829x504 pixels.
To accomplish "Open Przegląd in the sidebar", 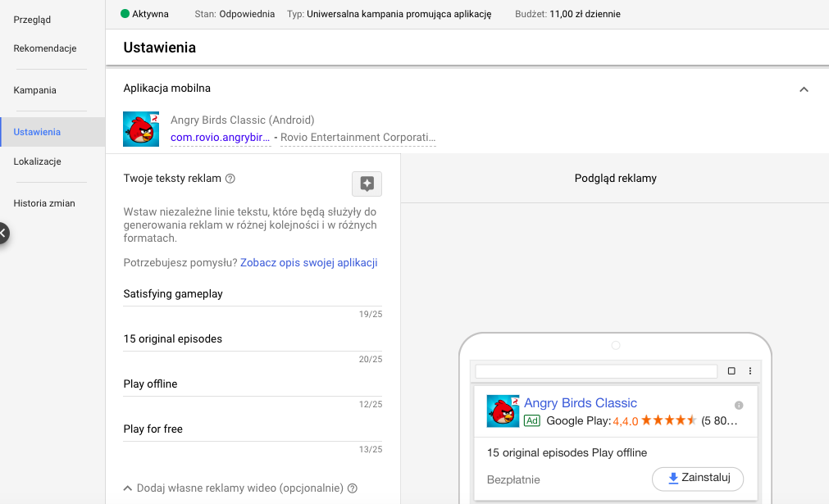I will pyautogui.click(x=32, y=20).
